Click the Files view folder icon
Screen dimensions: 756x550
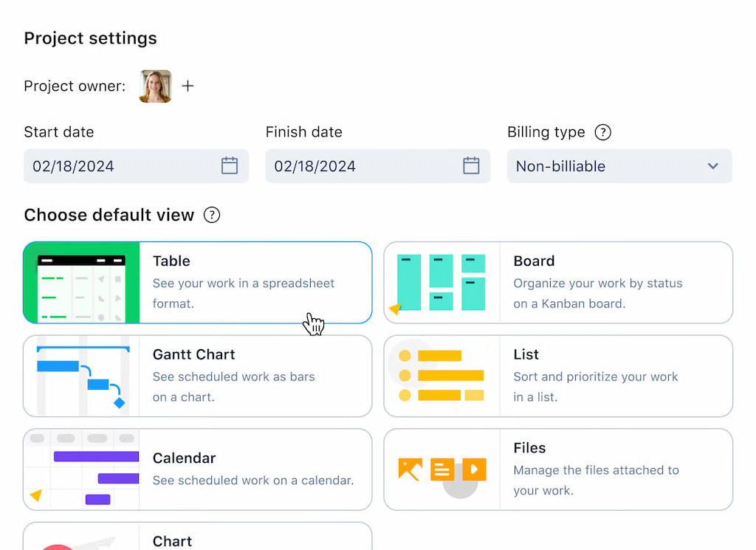(x=441, y=470)
